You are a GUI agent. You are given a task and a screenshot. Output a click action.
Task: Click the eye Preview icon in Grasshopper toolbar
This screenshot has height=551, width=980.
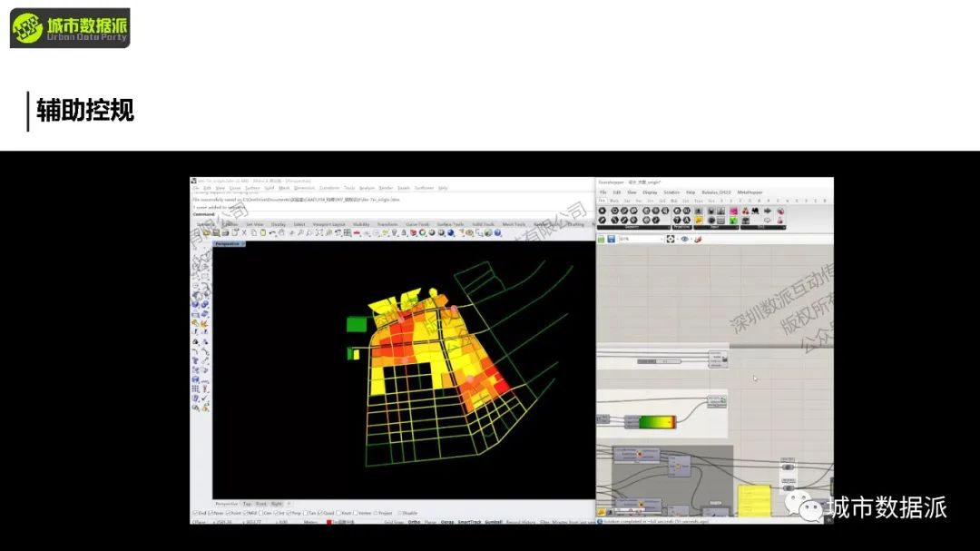(x=685, y=239)
